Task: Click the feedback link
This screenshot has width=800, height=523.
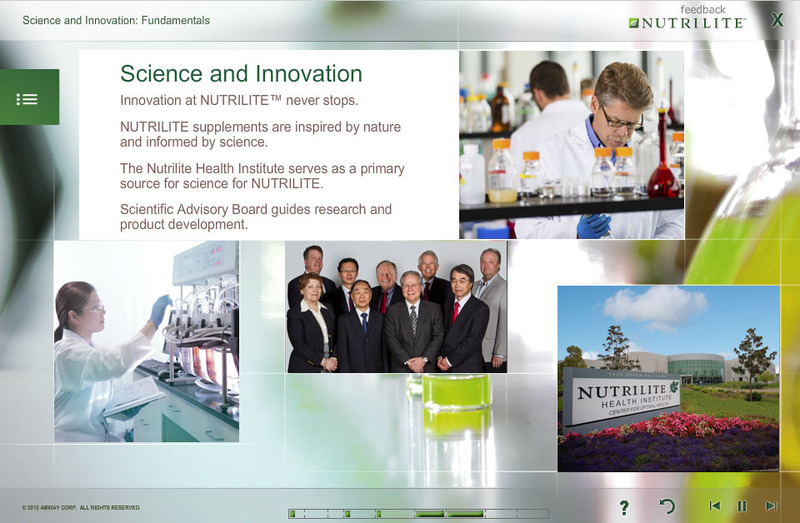Action: point(703,9)
